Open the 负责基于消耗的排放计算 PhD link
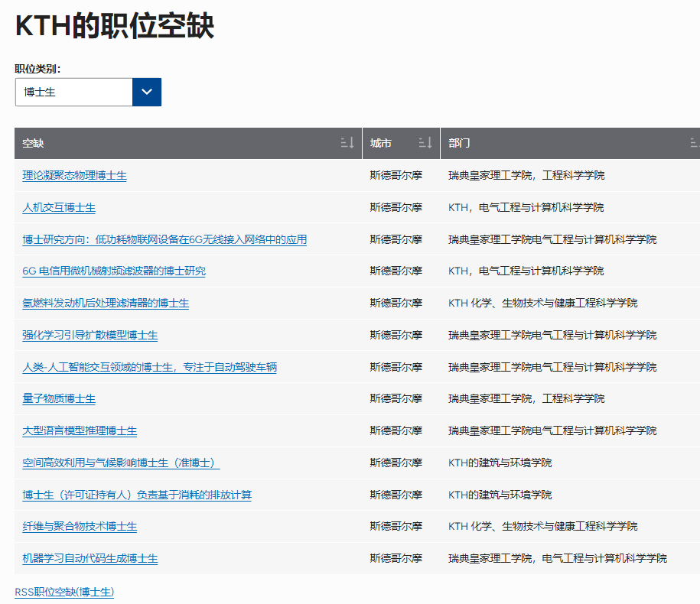This screenshot has height=604, width=700. coord(137,495)
